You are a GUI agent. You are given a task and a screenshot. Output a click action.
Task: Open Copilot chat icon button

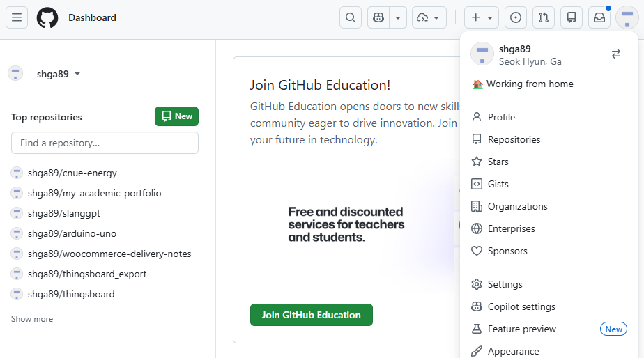click(378, 17)
